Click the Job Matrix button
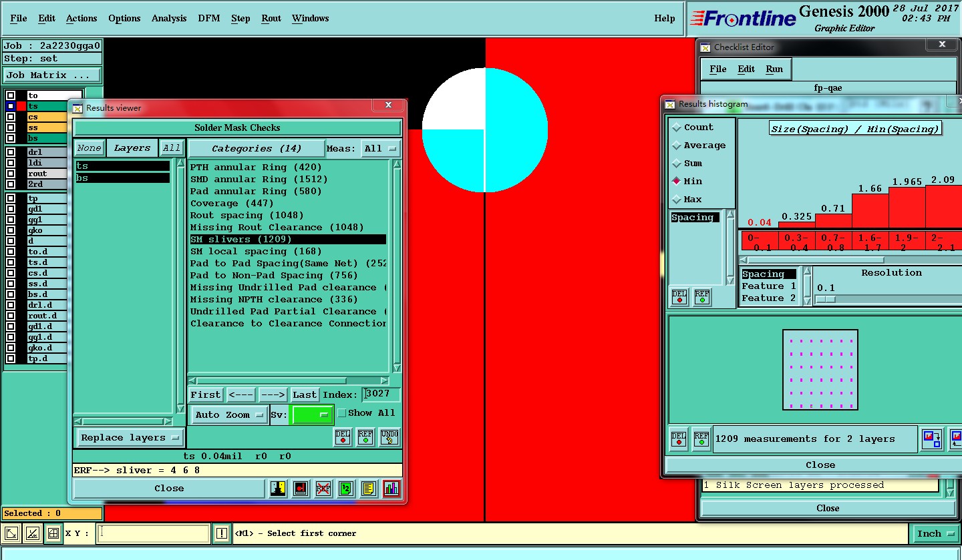The height and width of the screenshot is (560, 962). (52, 75)
